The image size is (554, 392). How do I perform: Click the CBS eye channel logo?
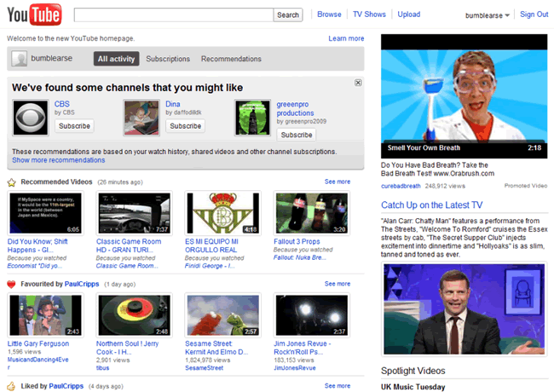point(31,118)
